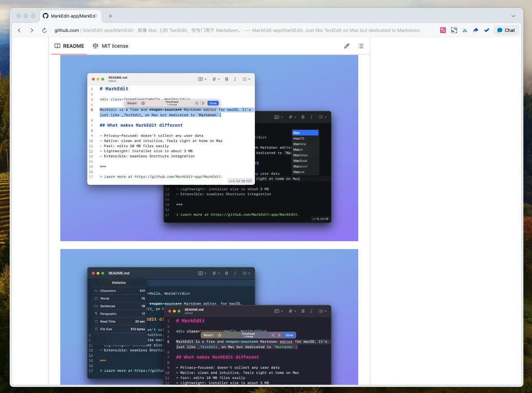The image size is (532, 393).
Task: Open the pink translate extension icon
Action: (x=443, y=30)
